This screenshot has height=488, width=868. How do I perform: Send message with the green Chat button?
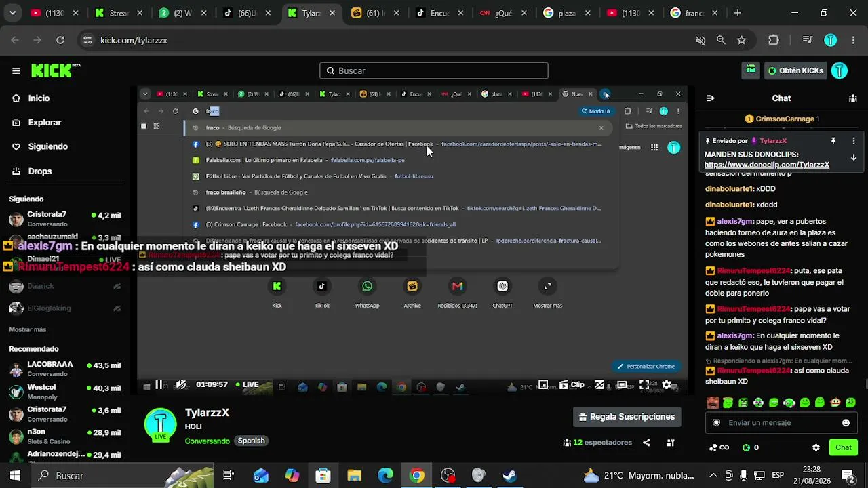[844, 447]
